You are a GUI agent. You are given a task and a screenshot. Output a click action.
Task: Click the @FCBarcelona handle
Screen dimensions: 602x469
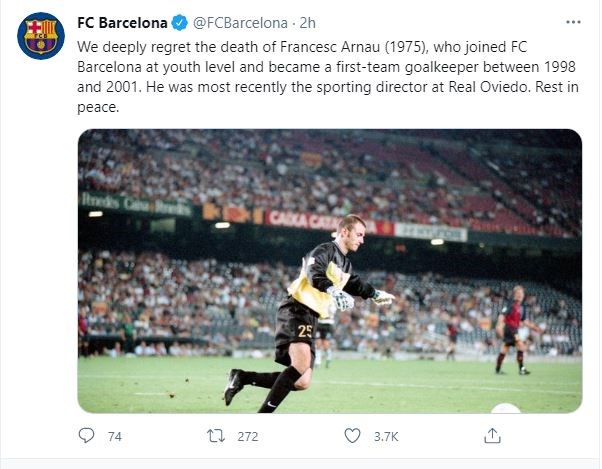pos(239,22)
